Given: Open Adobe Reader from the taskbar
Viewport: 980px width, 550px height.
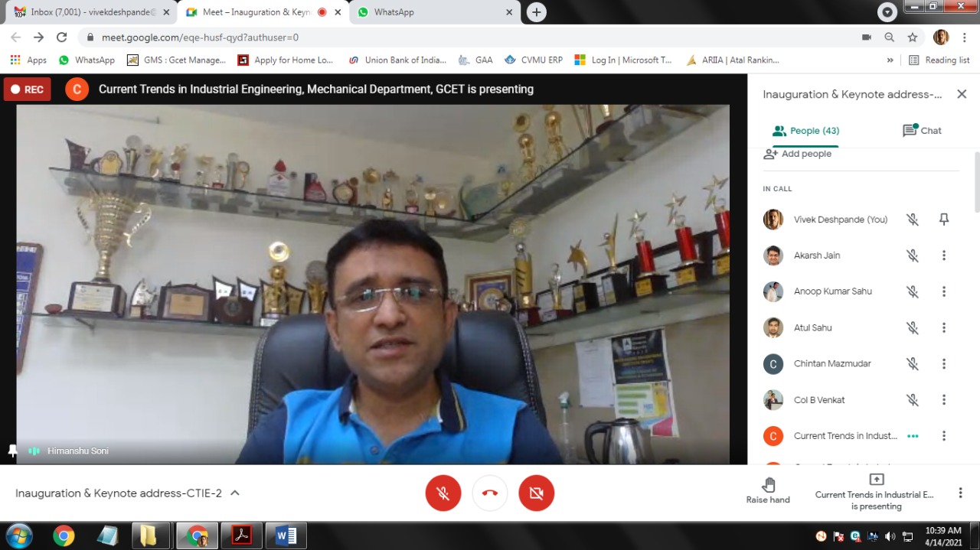Looking at the screenshot, I should (241, 535).
